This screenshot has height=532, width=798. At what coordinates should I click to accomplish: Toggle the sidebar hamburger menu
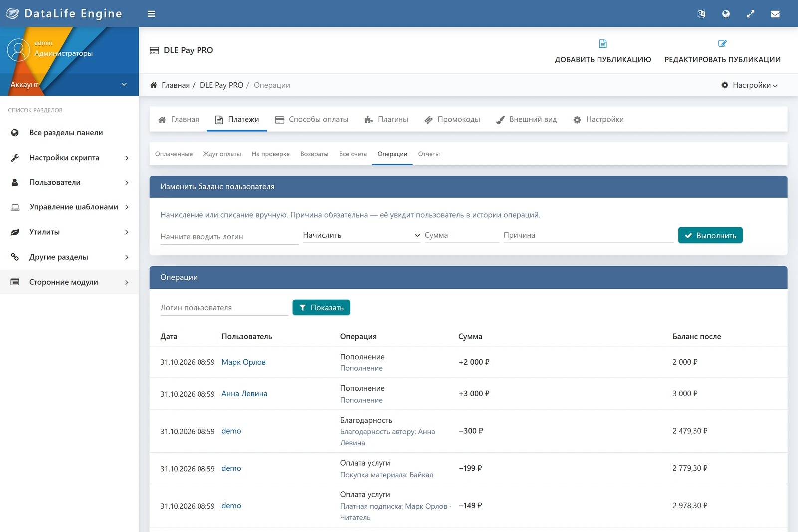click(151, 14)
